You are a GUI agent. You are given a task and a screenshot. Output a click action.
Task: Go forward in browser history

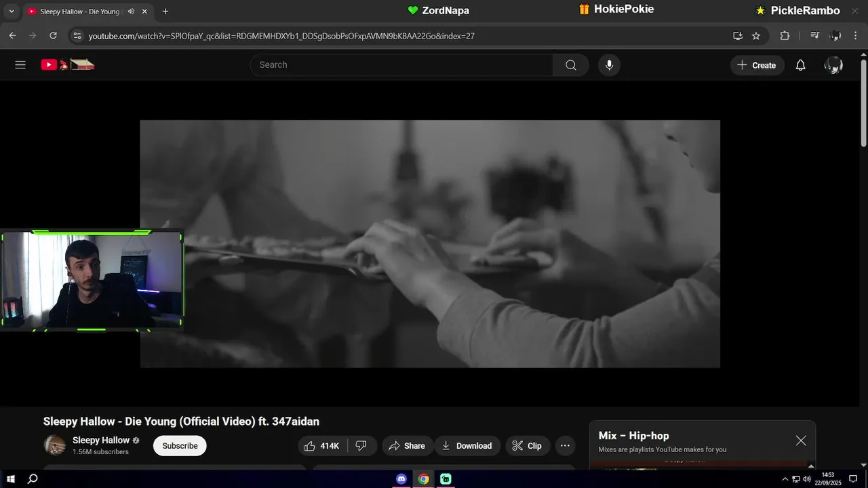[33, 36]
